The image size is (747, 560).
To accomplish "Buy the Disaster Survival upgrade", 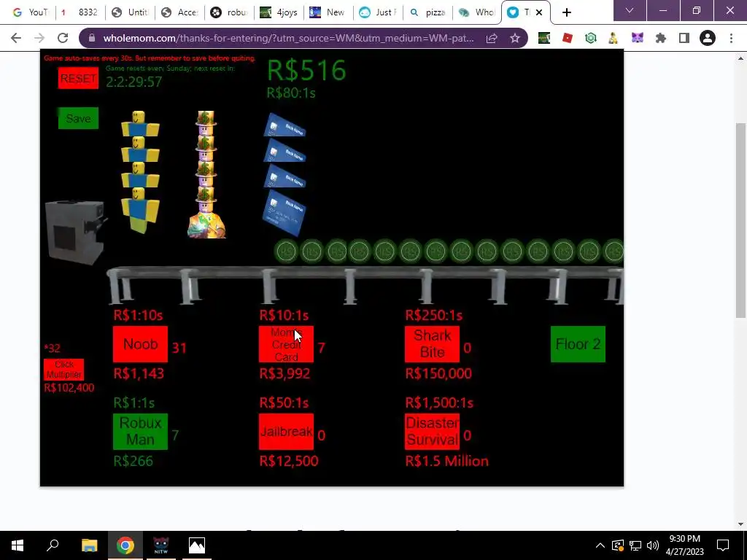I will (432, 432).
